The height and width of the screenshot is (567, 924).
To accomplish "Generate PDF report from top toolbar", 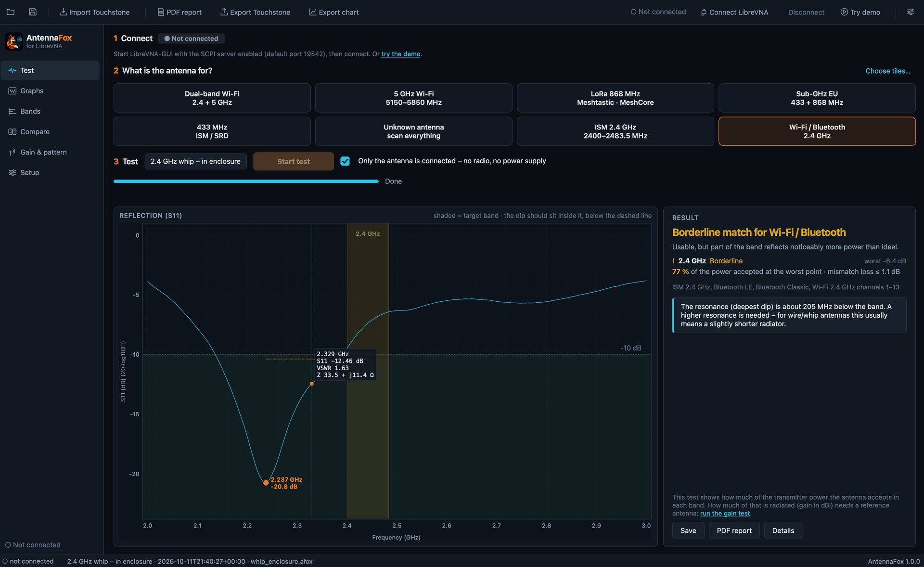I will click(180, 12).
